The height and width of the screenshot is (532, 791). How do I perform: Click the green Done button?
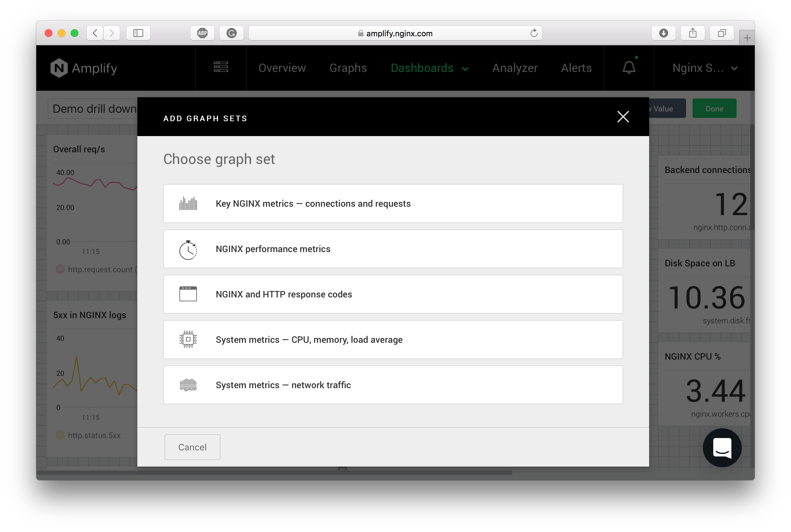tap(714, 108)
